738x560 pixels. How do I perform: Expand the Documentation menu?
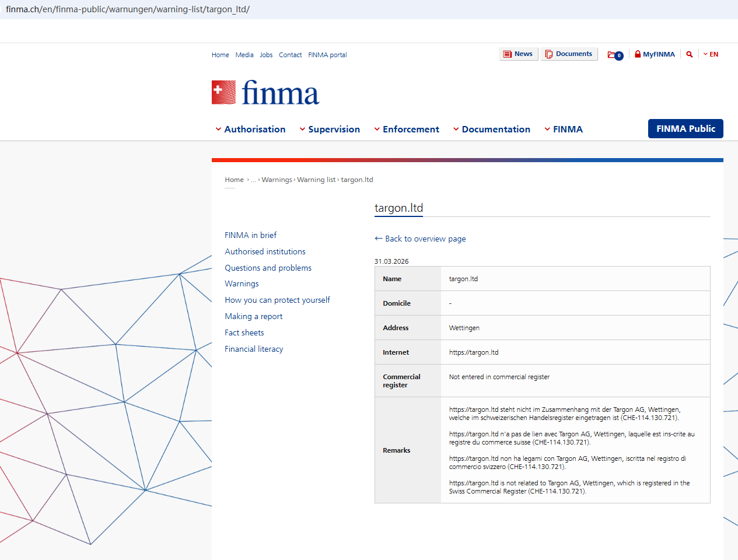point(492,129)
